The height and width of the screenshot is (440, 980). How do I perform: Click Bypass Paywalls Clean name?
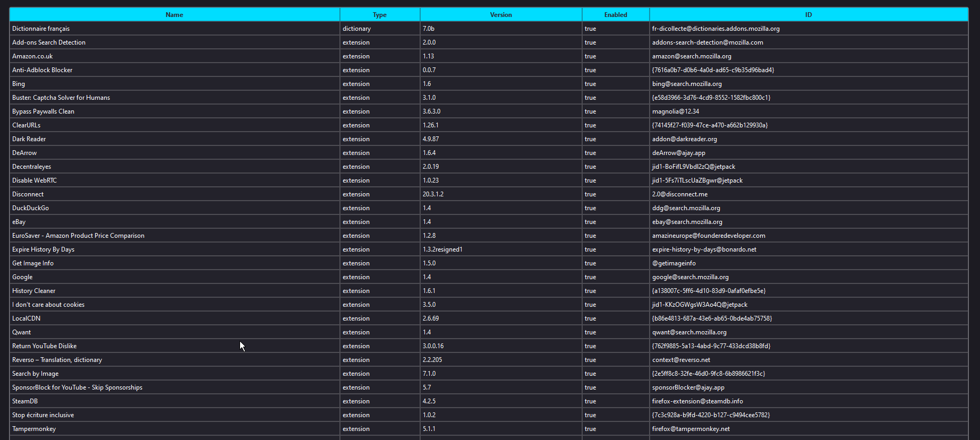click(x=174, y=111)
